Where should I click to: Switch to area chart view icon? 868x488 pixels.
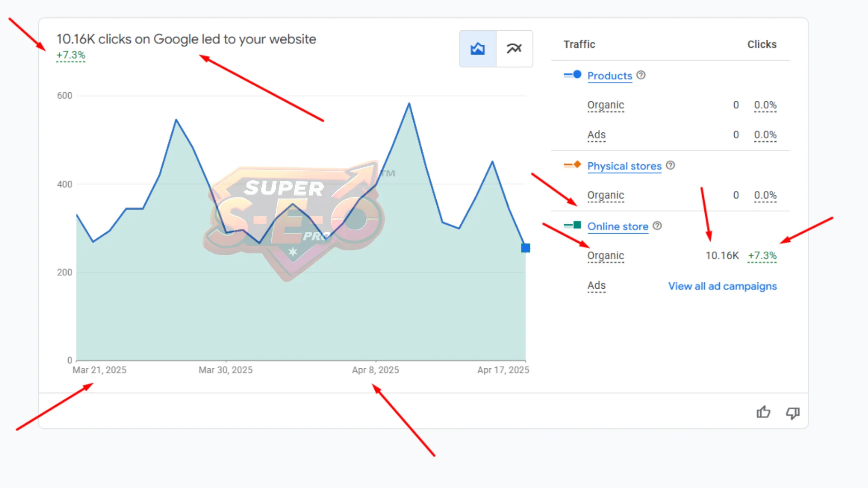pos(477,49)
